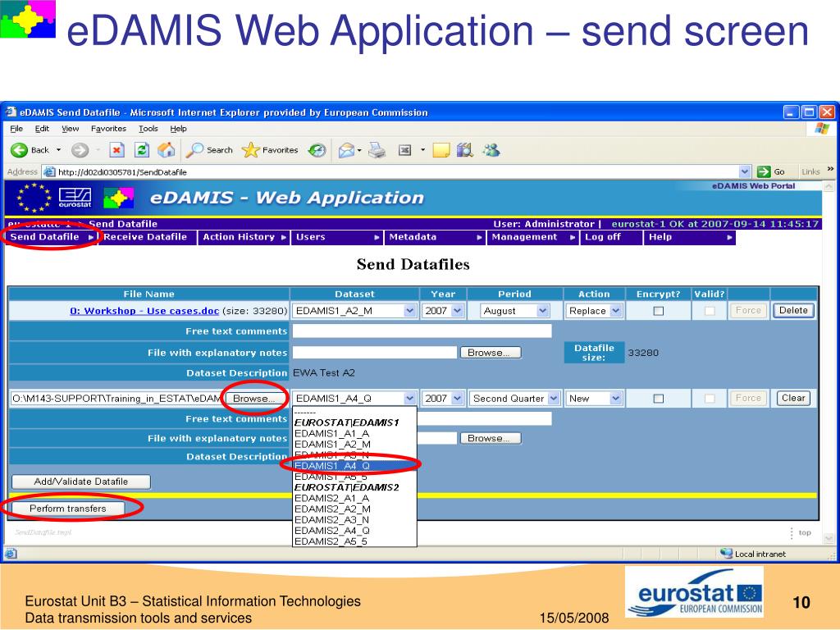Delete the Workshop - Use cases.doc row
Screen dimensions: 840x630
click(x=793, y=310)
